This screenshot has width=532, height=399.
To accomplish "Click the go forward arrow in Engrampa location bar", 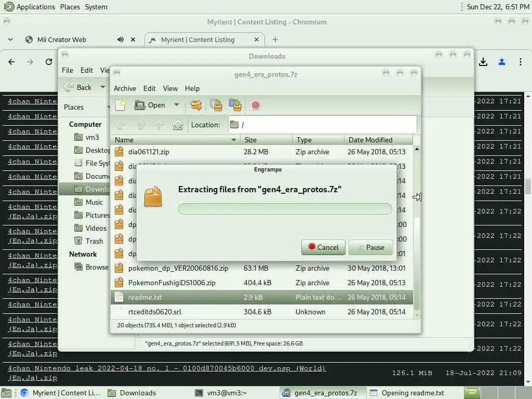I will 140,125.
